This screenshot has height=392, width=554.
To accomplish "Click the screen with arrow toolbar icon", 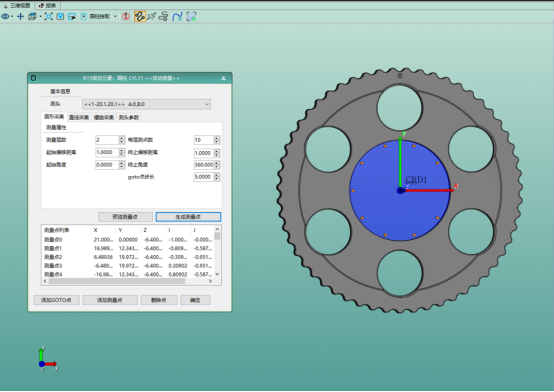I will (72, 17).
